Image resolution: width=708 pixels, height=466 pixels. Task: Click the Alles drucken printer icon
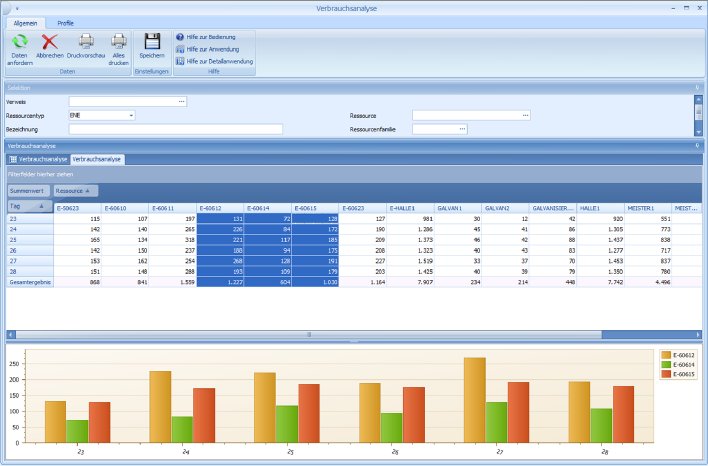[119, 41]
